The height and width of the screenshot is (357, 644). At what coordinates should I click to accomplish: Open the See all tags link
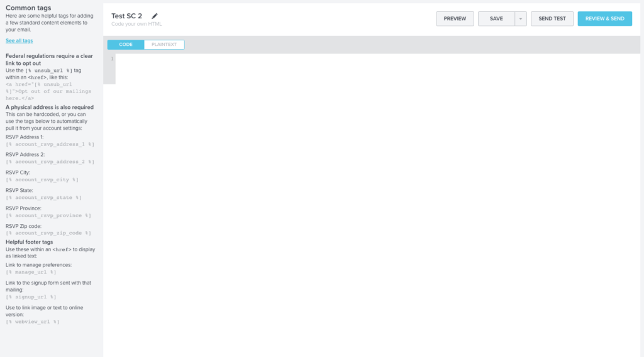19,41
